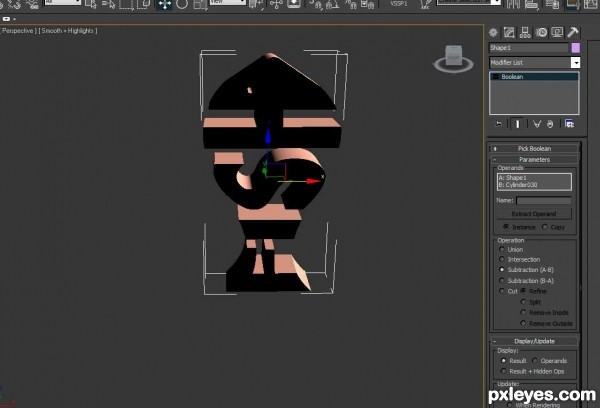
Task: Switch to the Motion panel tab
Action: 541,33
